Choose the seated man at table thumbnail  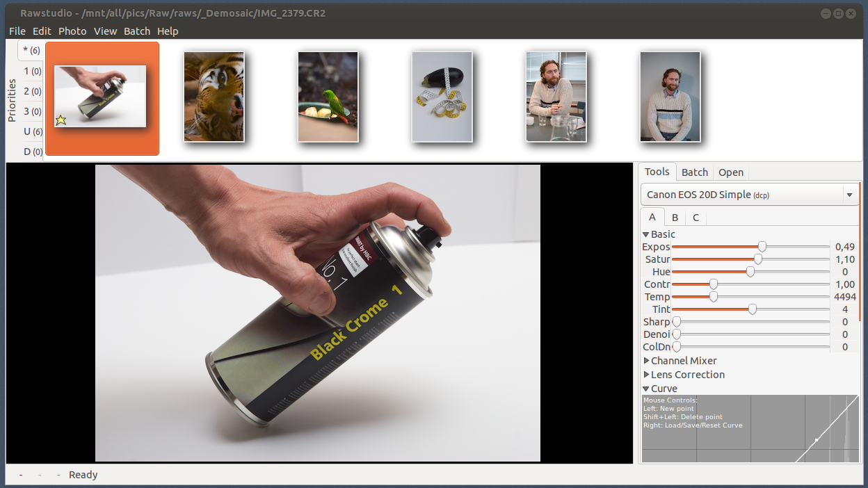[x=556, y=97]
